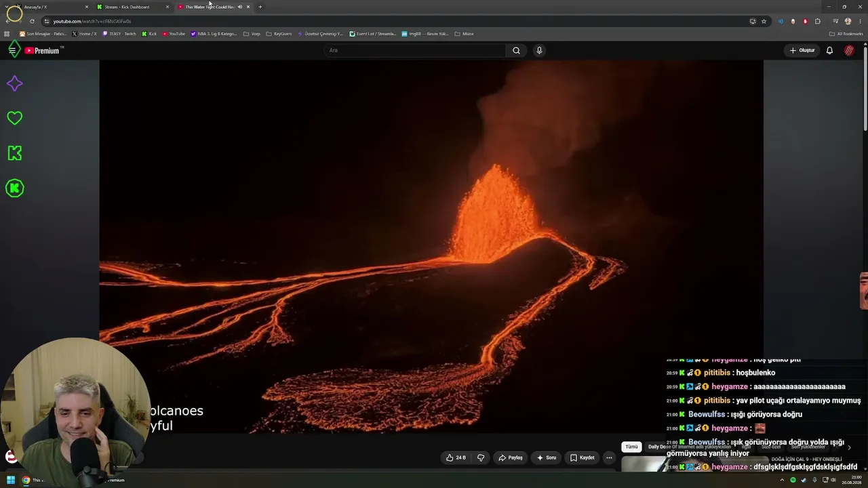868x488 pixels.
Task: Save the video with Kaydet button
Action: (x=582, y=457)
